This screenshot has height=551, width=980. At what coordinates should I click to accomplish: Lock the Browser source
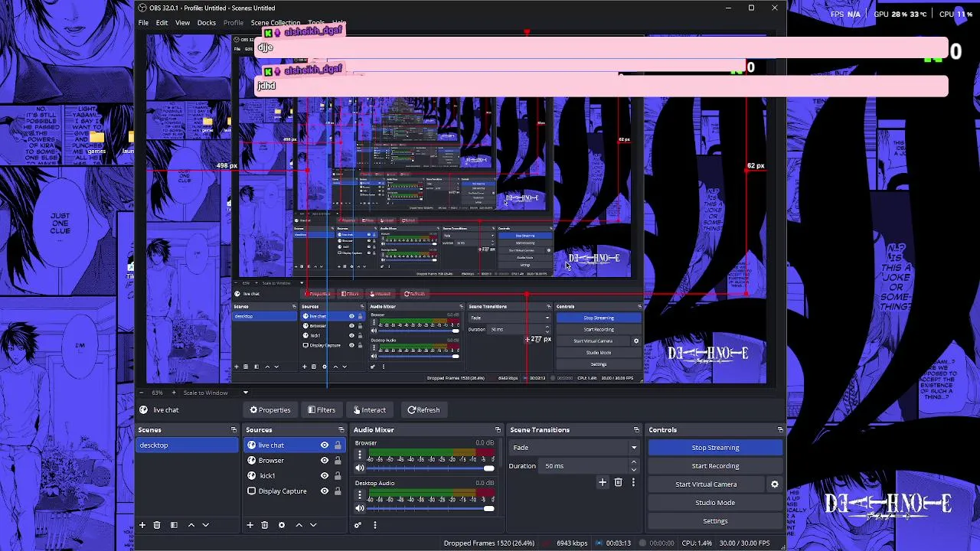(x=338, y=461)
